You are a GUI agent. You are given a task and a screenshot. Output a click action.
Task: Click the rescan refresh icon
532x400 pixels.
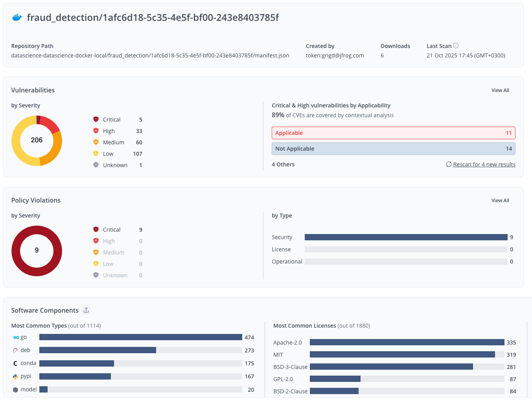coord(449,164)
